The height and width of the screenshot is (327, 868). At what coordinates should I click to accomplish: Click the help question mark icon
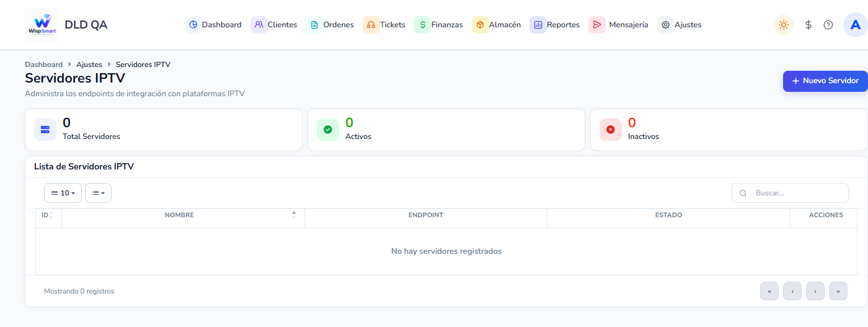828,25
